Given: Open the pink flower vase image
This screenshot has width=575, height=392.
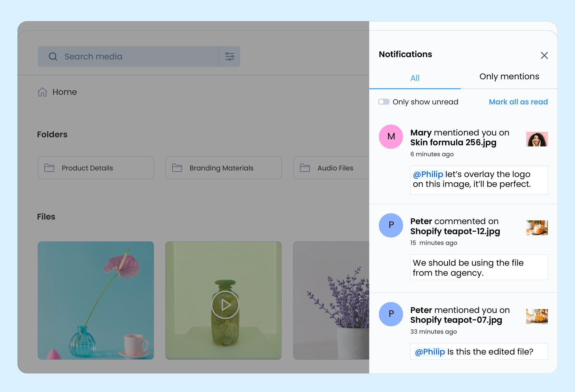Looking at the screenshot, I should point(96,300).
